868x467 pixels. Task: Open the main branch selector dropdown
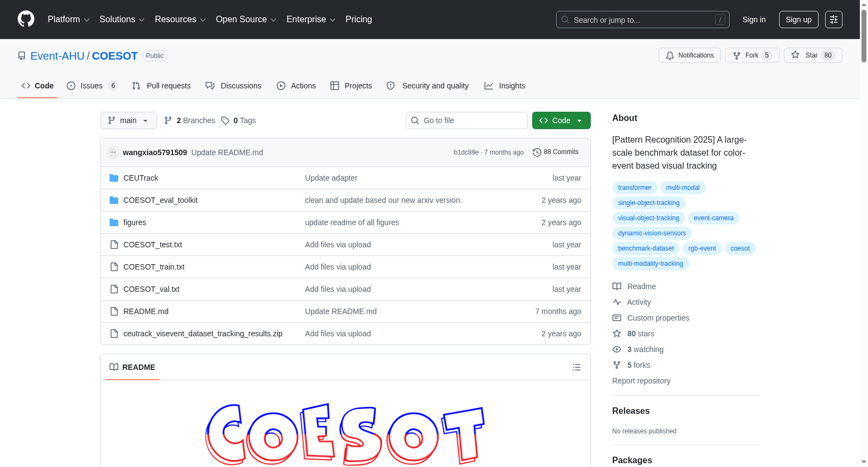pos(129,120)
